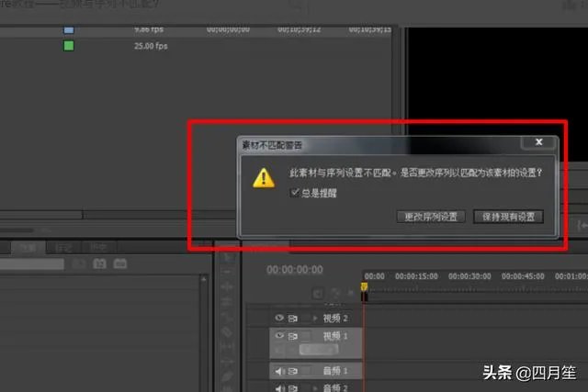Expand the 音频 2 track triangle

[315, 388]
